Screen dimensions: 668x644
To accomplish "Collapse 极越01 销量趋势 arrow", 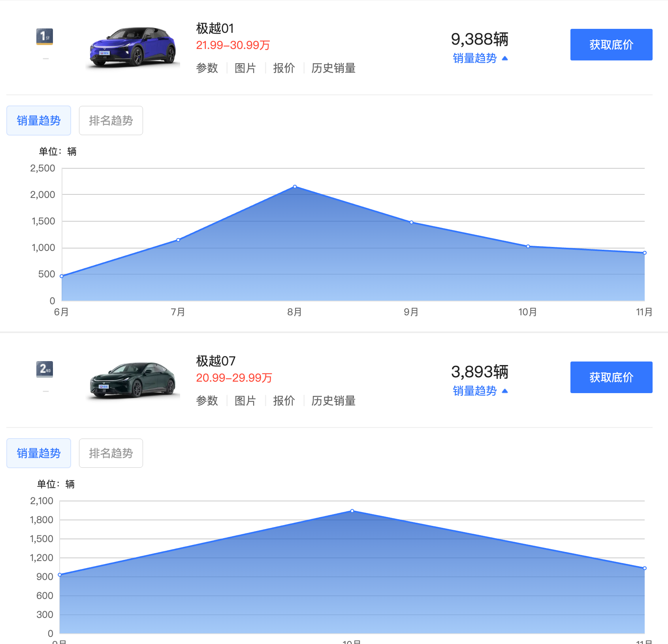I will [504, 58].
